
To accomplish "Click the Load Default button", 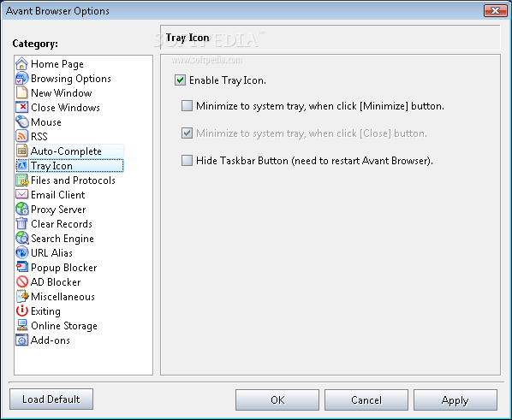I will [x=51, y=399].
